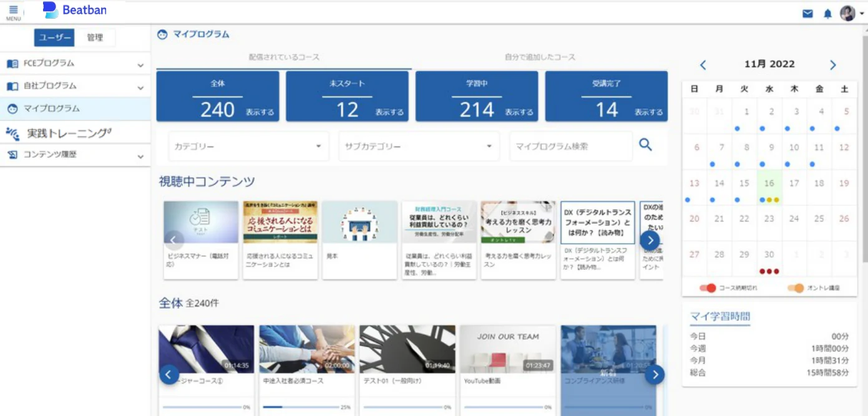868x416 pixels.
Task: Expand the 自社プログラム chevron
Action: (x=140, y=87)
